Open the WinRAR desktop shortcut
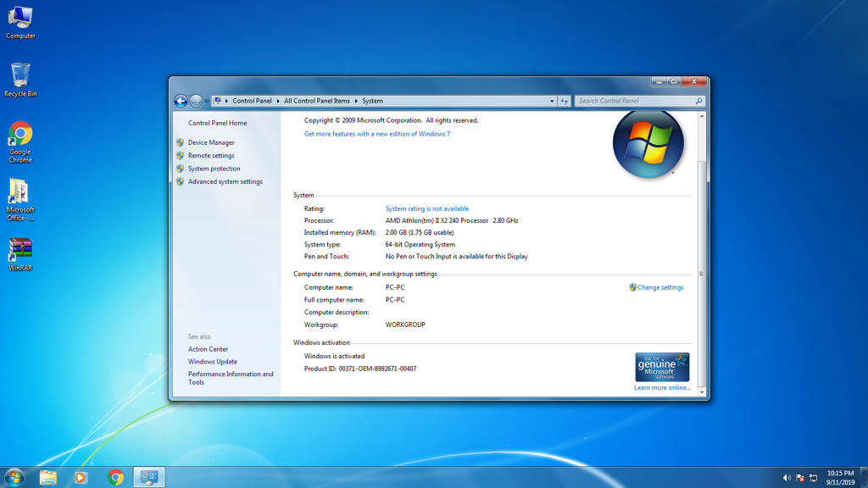868x488 pixels. [20, 254]
